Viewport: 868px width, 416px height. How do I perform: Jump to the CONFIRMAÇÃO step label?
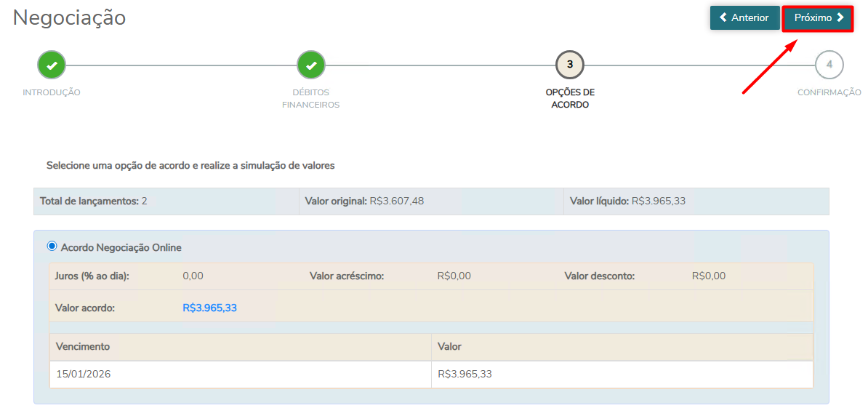[829, 92]
